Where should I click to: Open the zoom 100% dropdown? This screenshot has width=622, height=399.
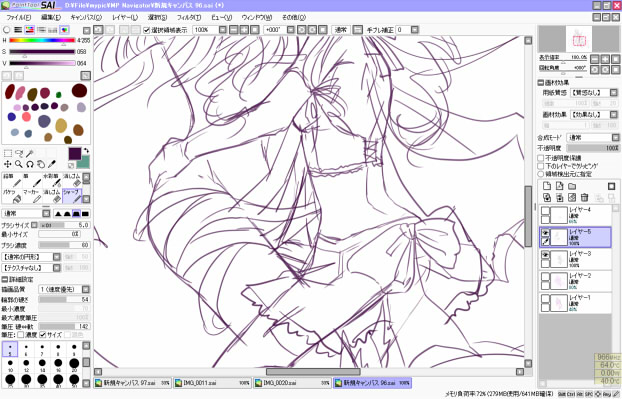[x=223, y=30]
